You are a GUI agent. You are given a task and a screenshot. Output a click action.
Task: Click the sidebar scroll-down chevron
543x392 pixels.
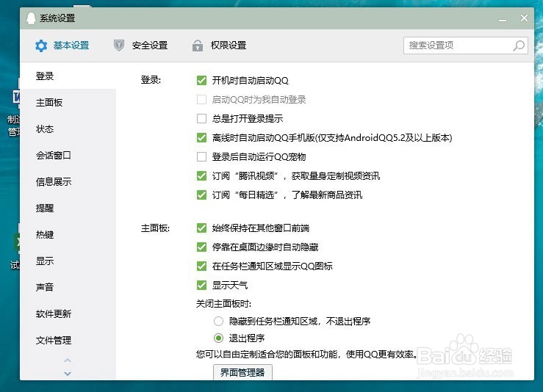[68, 374]
